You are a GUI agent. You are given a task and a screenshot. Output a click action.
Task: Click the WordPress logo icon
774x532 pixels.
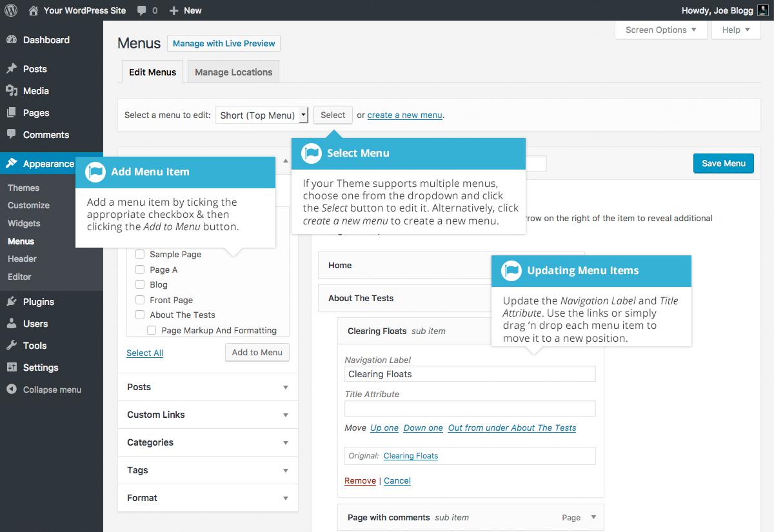tap(11, 10)
